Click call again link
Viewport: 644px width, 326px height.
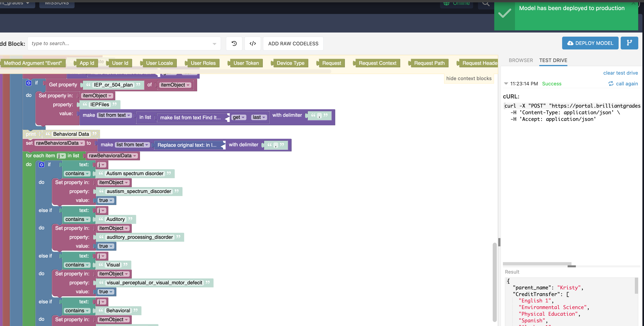click(x=627, y=84)
